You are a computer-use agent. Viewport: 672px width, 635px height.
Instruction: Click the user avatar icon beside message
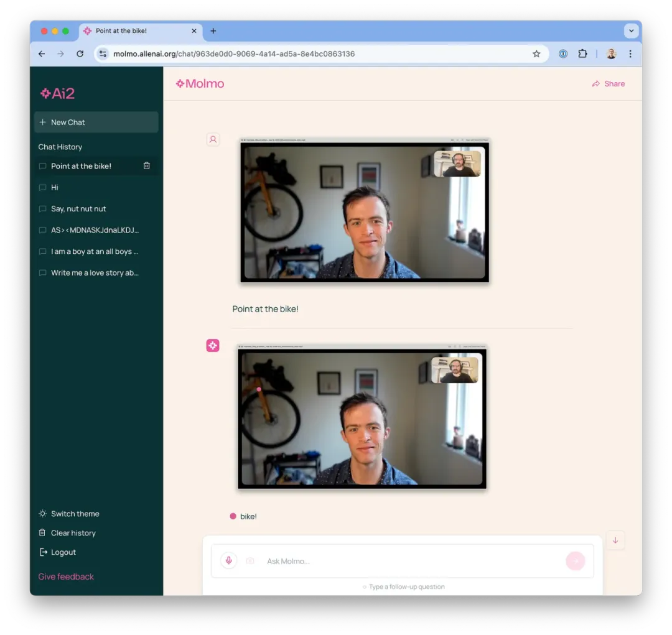pyautogui.click(x=213, y=140)
